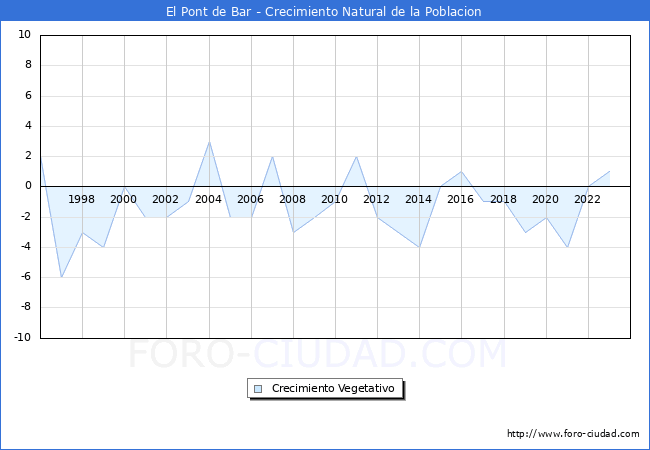Click the data point dip above 2014
650x450 pixels.
(419, 247)
